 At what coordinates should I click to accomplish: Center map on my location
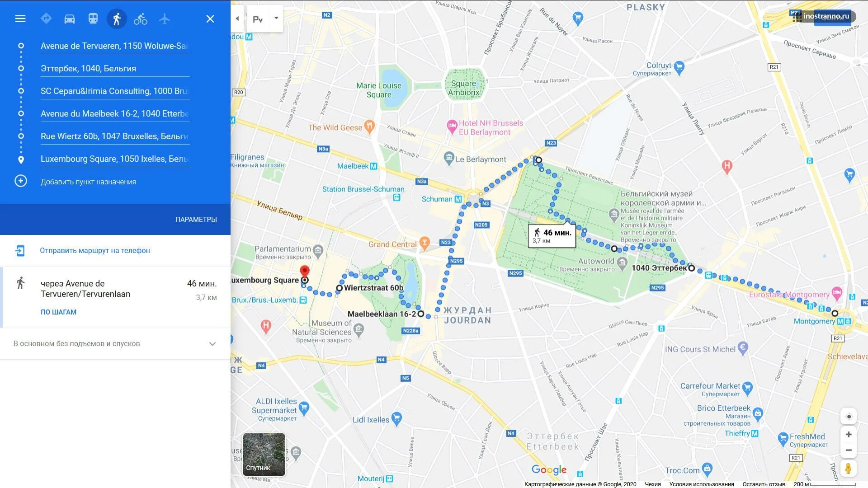click(849, 417)
